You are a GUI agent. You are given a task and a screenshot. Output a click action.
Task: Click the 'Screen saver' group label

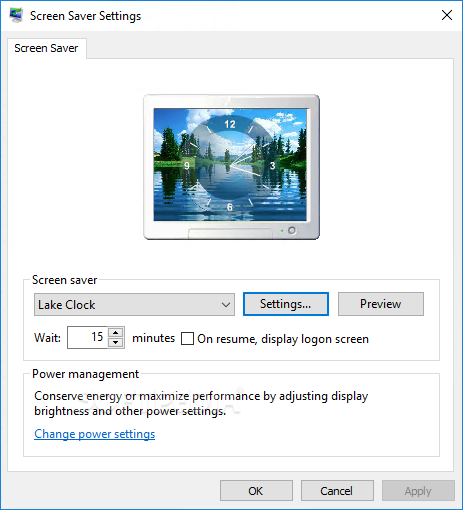tap(64, 280)
